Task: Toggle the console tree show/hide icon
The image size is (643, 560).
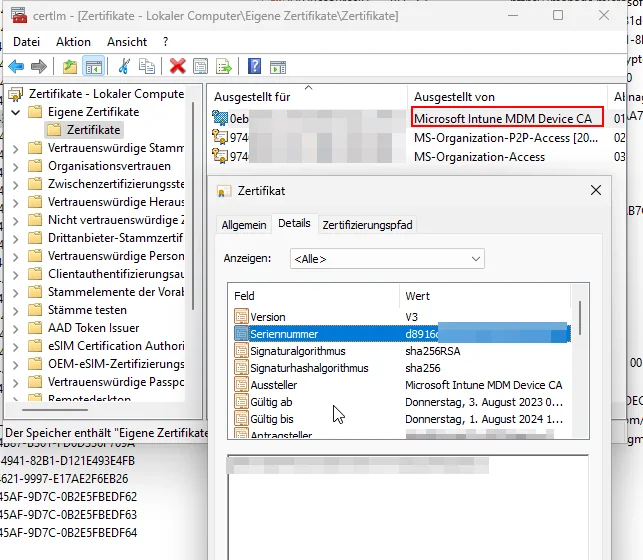Action: point(93,66)
